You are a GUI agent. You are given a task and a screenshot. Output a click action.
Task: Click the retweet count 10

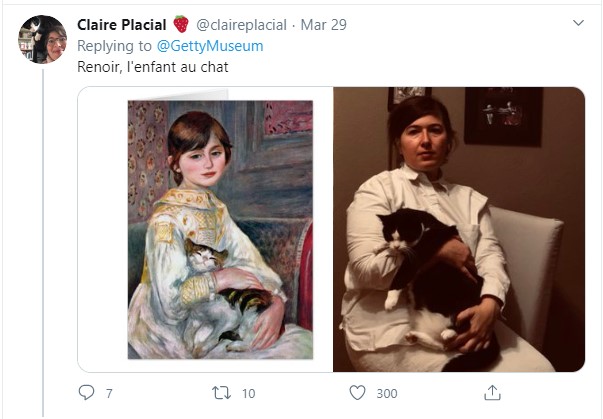[247, 394]
